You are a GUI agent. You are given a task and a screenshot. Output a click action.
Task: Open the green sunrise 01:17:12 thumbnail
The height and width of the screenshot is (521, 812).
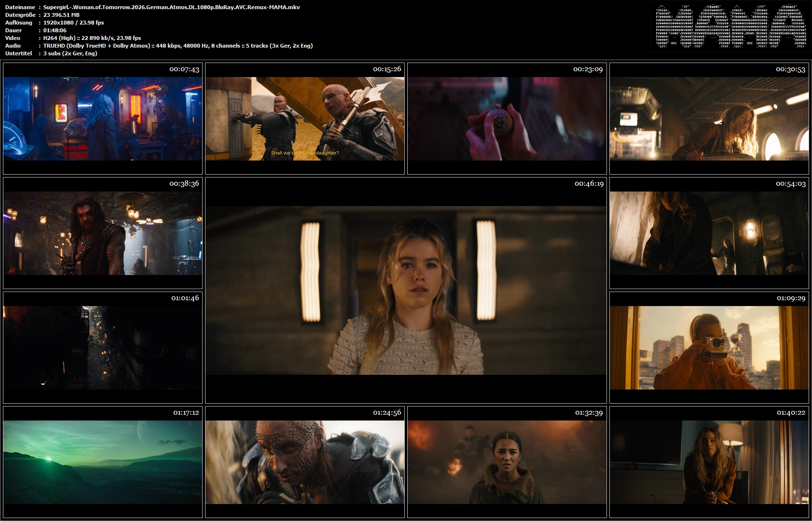(x=103, y=462)
